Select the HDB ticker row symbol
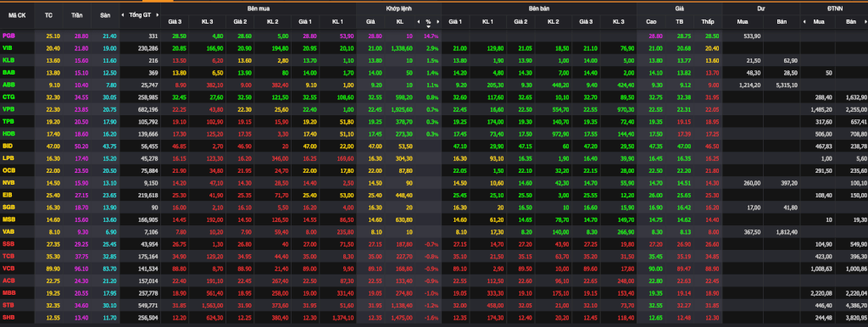This screenshot has width=868, height=327. (x=8, y=133)
